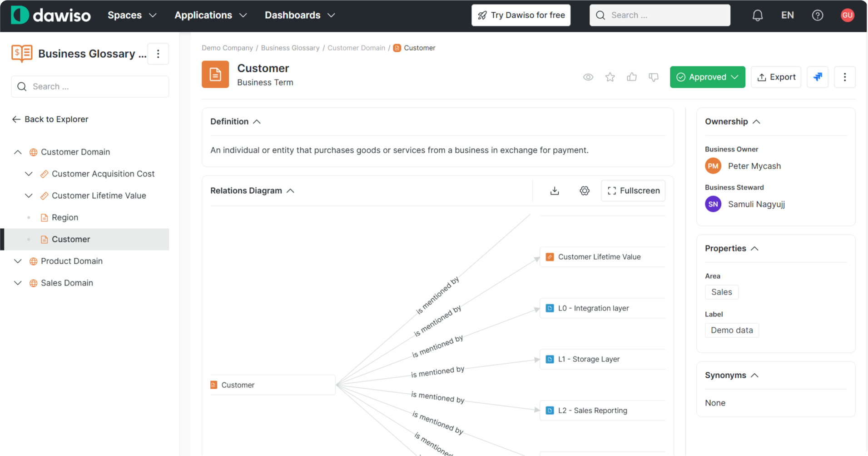Give Customer a thumbs down
Image resolution: width=868 pixels, height=456 pixels.
653,77
